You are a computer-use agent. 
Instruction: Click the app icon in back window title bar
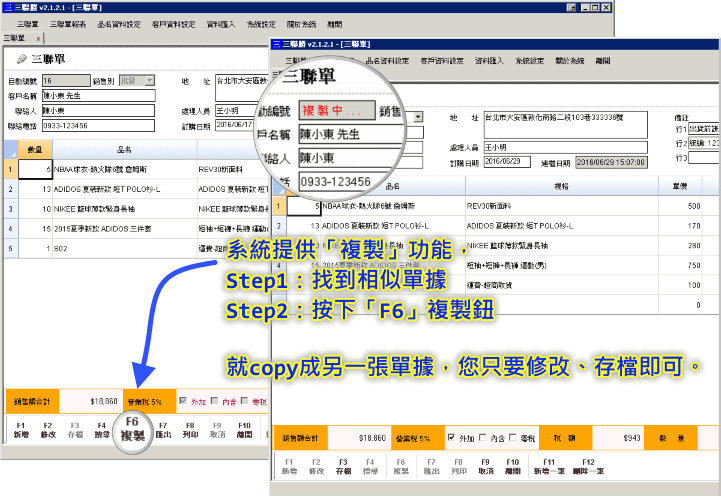(7, 7)
